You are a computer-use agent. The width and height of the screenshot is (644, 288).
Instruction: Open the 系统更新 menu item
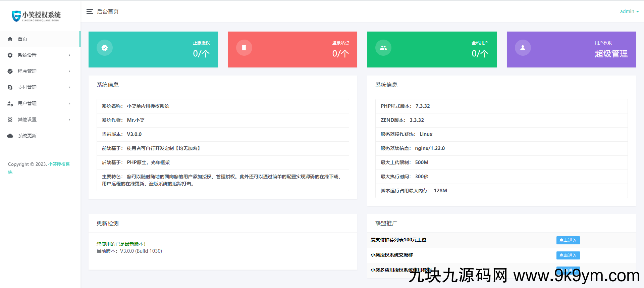[27, 136]
